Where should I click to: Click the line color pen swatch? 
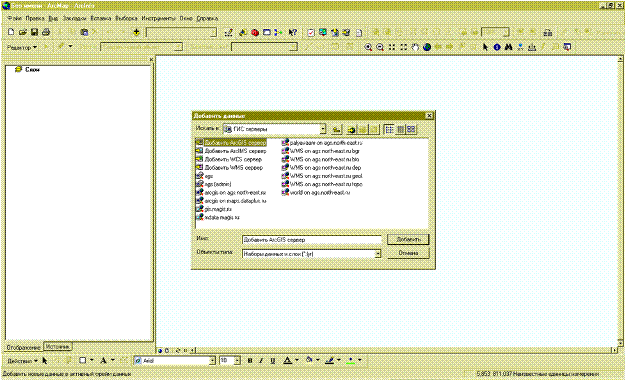coord(329,361)
